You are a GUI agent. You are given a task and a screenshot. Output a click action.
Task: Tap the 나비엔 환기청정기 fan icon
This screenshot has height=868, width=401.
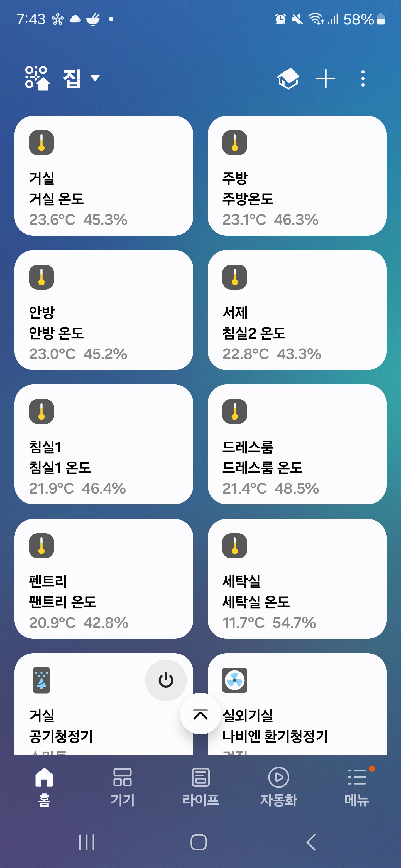click(235, 680)
